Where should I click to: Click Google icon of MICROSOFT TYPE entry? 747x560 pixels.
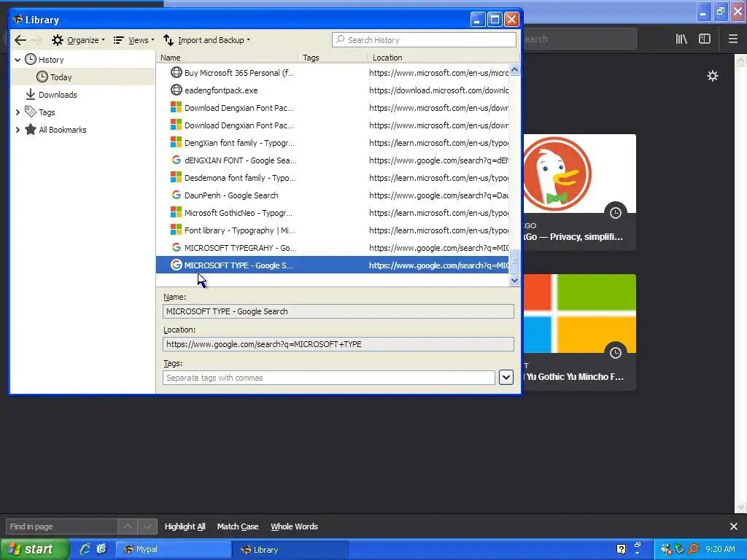(177, 265)
